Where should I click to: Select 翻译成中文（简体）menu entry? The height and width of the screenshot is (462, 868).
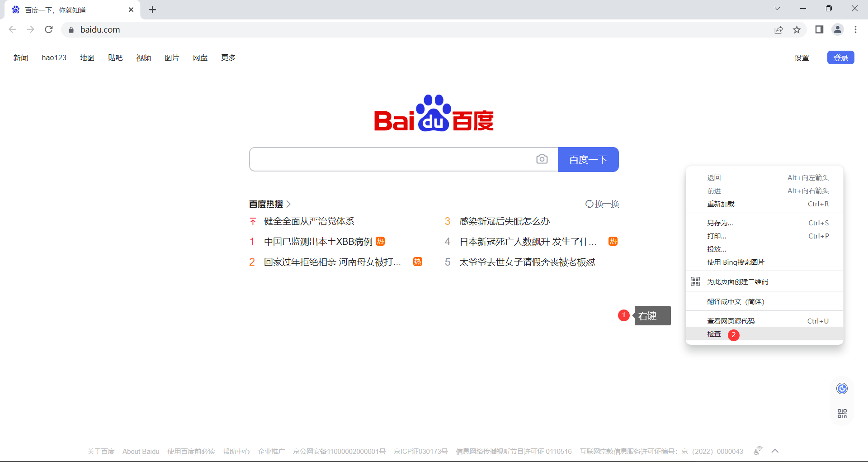764,302
